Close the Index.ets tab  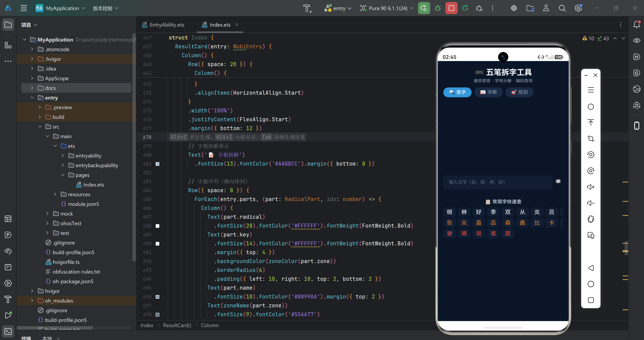237,25
